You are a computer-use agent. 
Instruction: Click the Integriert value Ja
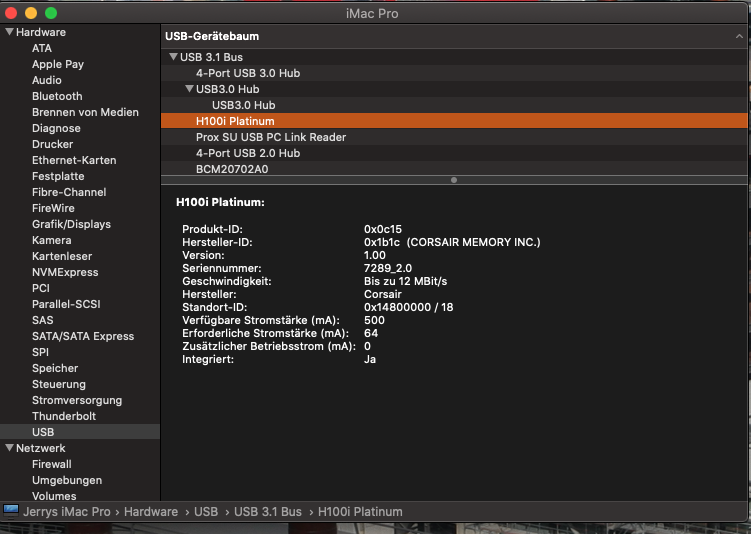point(370,359)
